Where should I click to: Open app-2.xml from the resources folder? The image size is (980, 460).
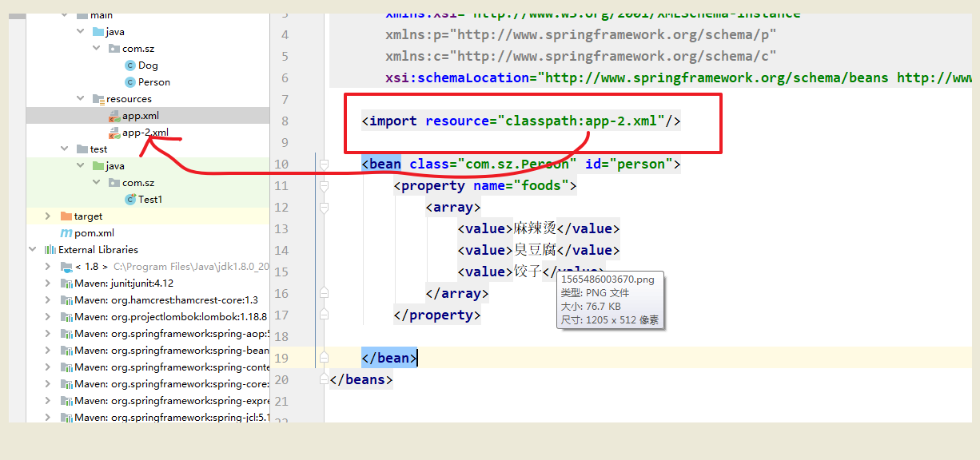click(145, 133)
